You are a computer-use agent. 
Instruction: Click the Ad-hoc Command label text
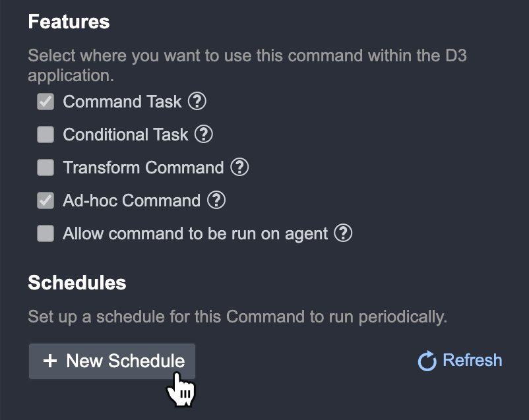pos(131,200)
